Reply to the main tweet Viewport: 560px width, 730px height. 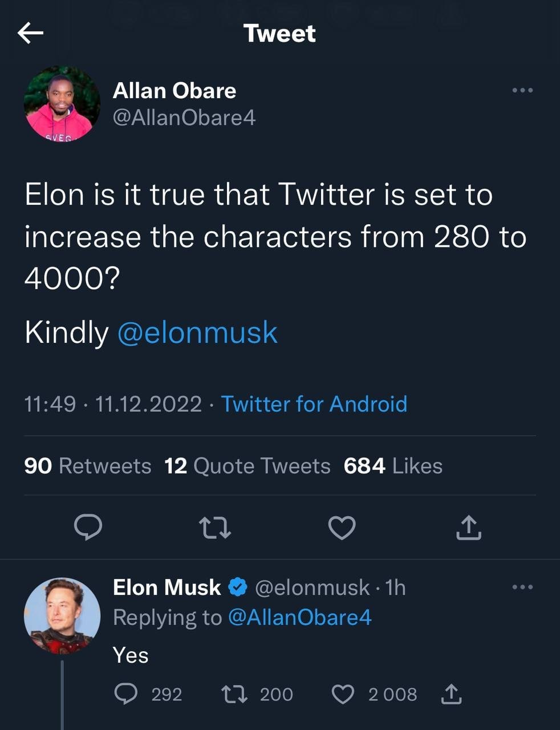(x=88, y=528)
